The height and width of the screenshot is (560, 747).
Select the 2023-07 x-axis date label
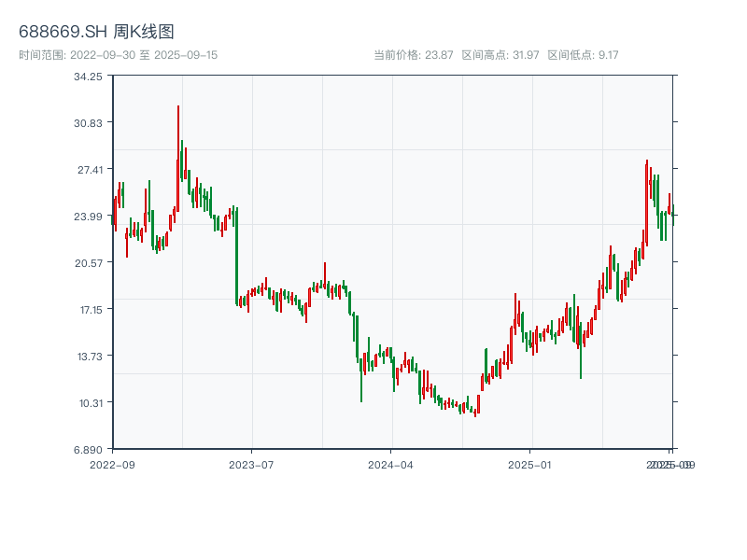pyautogui.click(x=251, y=464)
